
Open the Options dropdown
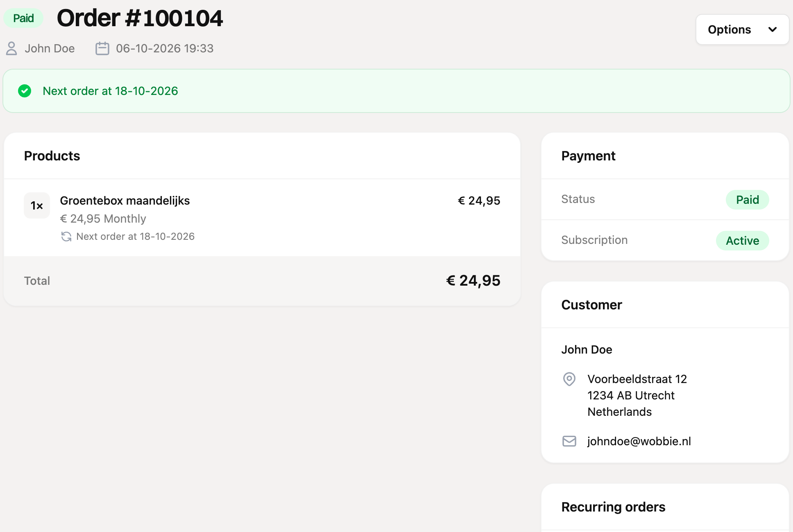click(742, 29)
